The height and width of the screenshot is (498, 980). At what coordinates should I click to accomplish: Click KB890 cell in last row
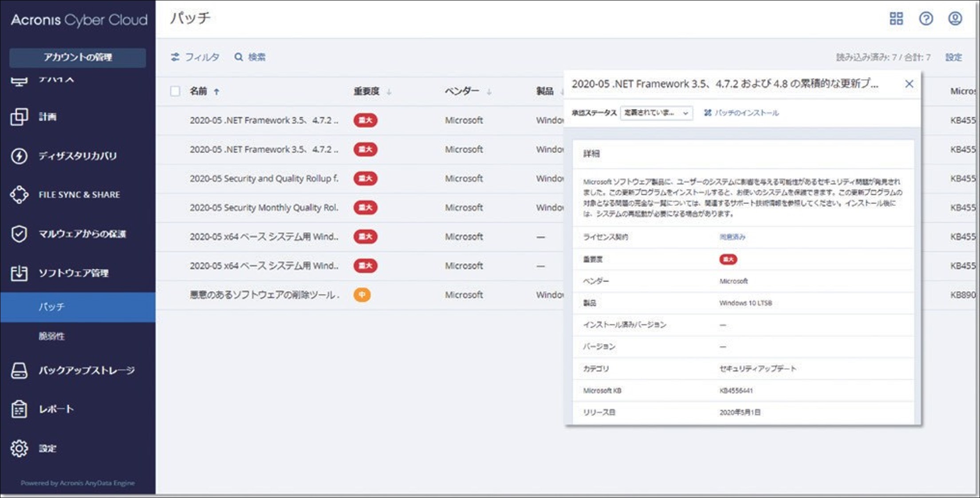(963, 295)
